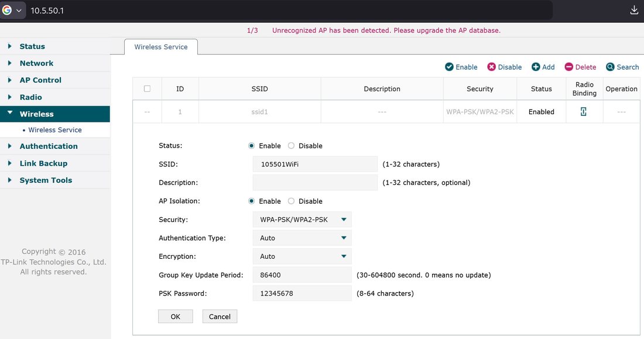The height and width of the screenshot is (339, 644).
Task: Expand the Radio menu arrow
Action: click(9, 97)
